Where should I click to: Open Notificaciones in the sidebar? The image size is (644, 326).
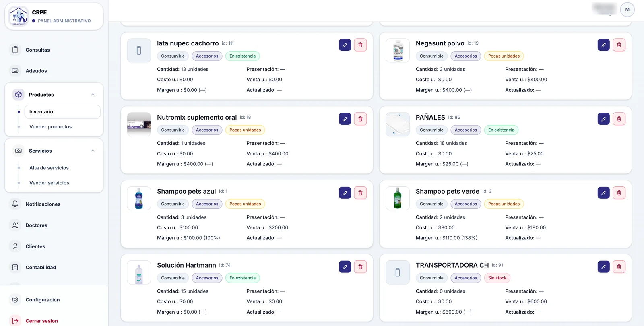click(54, 204)
